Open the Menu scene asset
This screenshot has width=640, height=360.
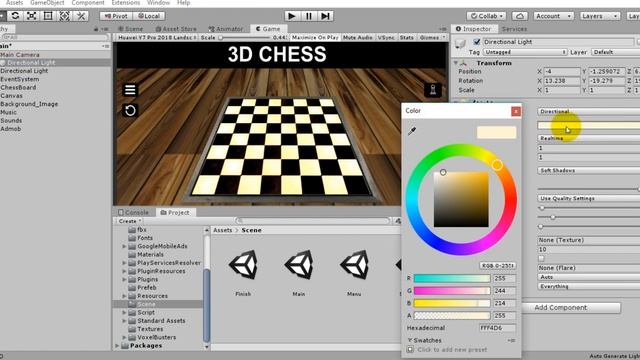(354, 264)
